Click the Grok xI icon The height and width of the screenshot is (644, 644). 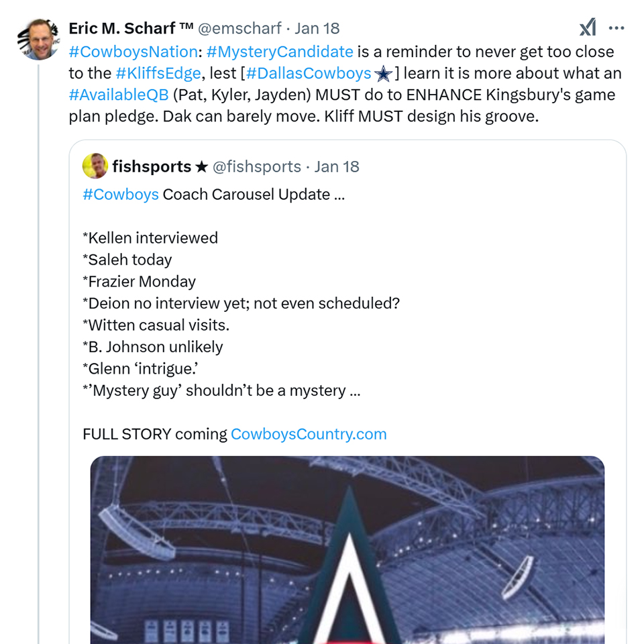(588, 28)
